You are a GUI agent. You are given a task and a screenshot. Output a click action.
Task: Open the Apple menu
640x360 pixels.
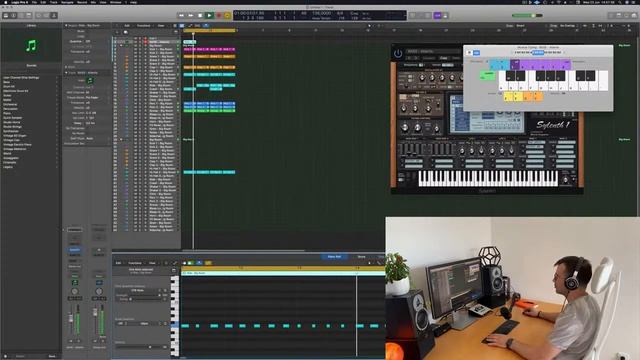point(5,2)
